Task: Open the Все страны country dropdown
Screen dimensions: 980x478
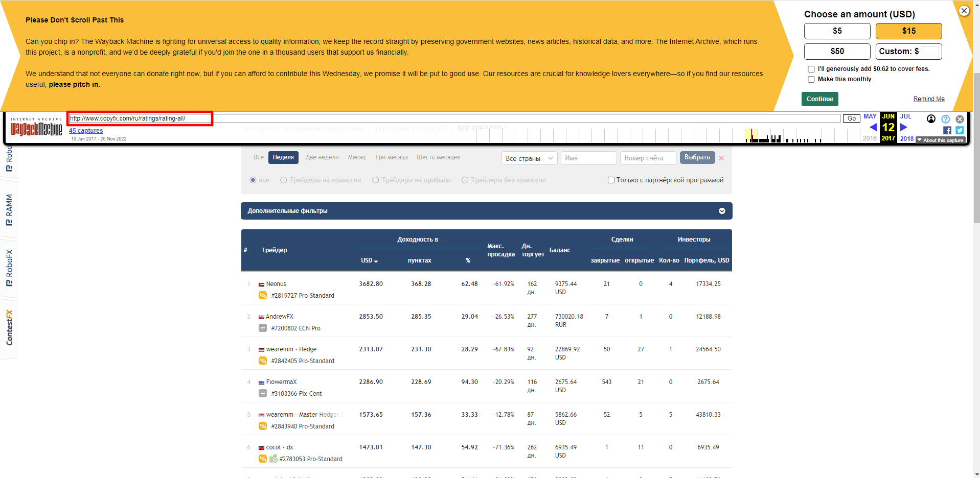Action: pos(529,158)
